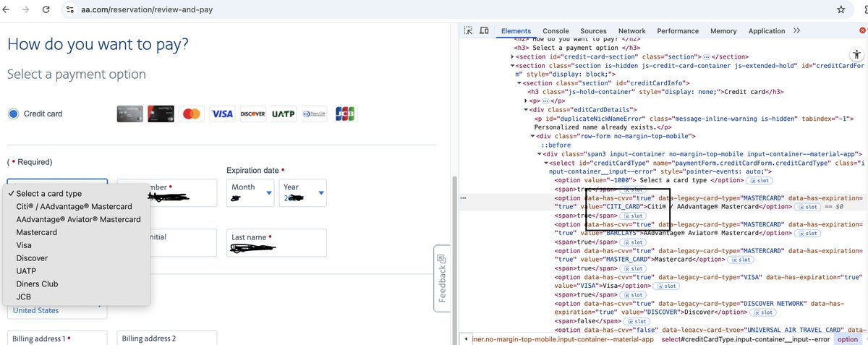Choose JCB from card type list

(77, 297)
